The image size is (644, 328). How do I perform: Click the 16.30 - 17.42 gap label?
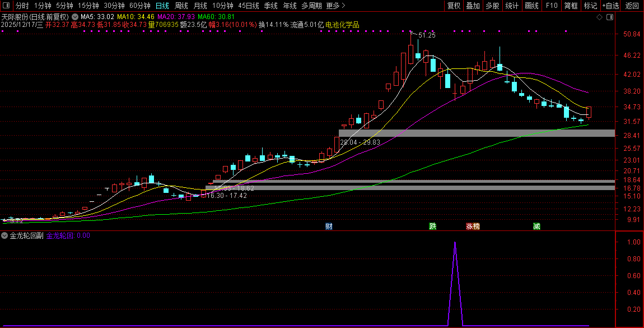(x=227, y=196)
